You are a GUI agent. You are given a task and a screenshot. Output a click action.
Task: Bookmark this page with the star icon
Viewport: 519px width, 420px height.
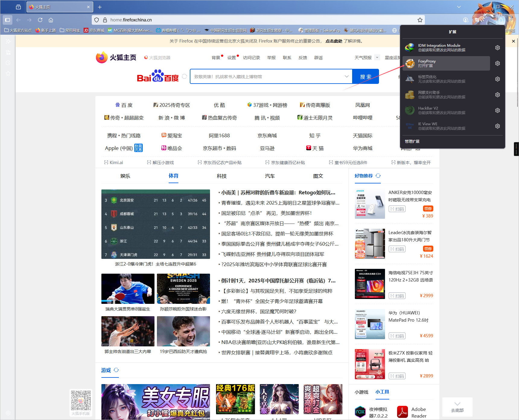point(420,20)
